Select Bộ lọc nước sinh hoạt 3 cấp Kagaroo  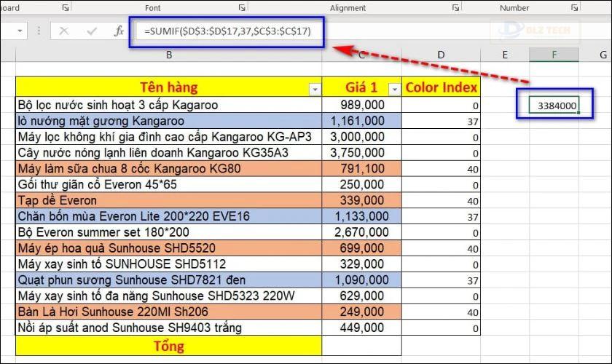pyautogui.click(x=168, y=105)
